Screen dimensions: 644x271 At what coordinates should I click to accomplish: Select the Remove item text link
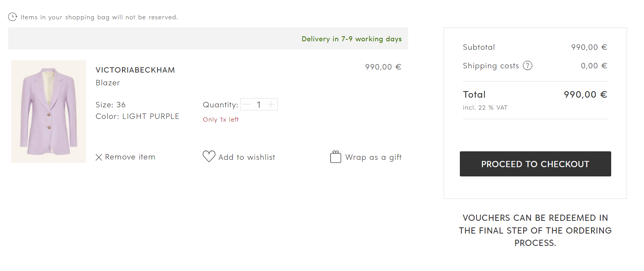click(x=130, y=157)
